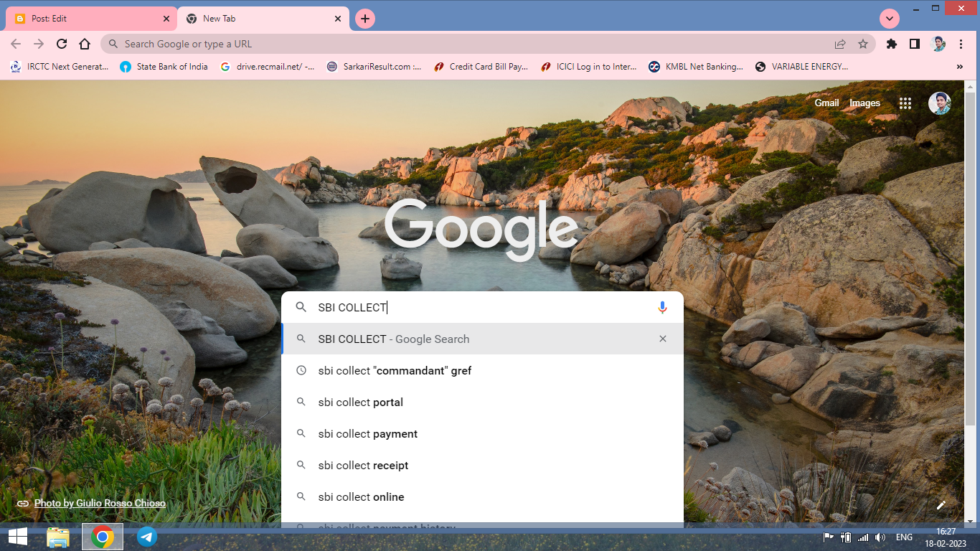This screenshot has height=551, width=980.
Task: Click Chrome icon in taskbar
Action: [103, 537]
